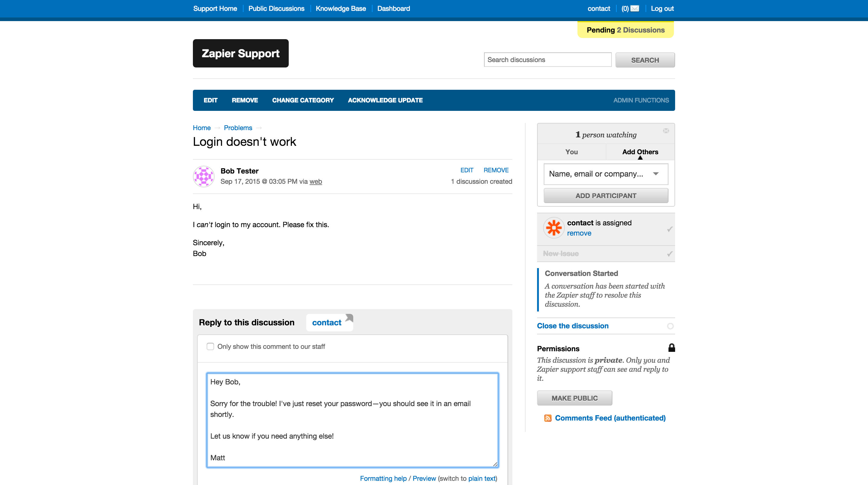Click the struck-through New Issue item
The image size is (868, 485).
pos(561,254)
